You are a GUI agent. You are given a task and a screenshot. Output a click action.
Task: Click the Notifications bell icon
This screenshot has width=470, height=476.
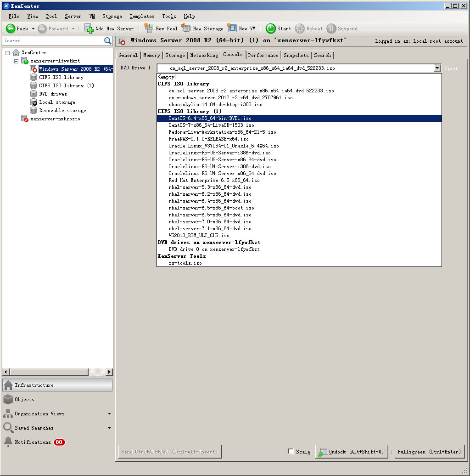point(8,442)
